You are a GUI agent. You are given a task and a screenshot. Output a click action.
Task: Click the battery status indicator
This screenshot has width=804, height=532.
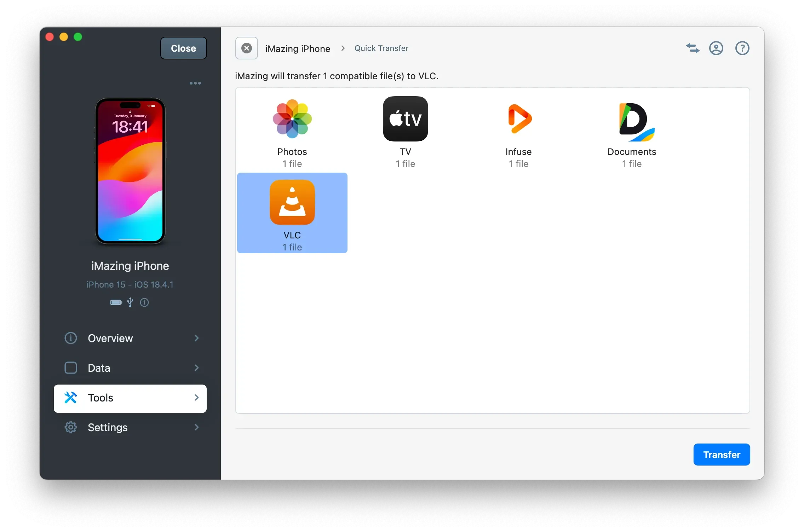115,303
